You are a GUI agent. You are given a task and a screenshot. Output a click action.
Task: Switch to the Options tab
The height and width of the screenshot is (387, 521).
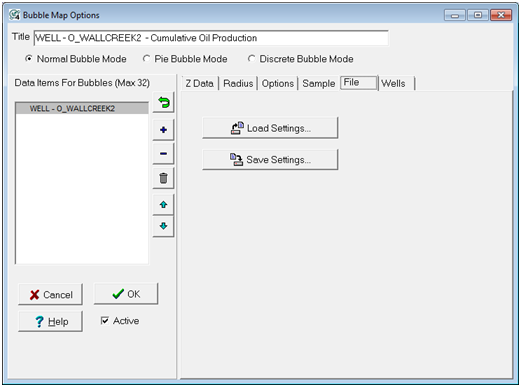pos(278,83)
